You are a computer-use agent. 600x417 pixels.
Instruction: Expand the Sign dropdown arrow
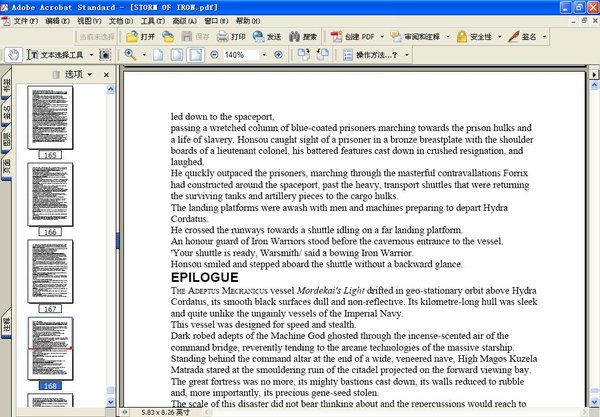(544, 37)
